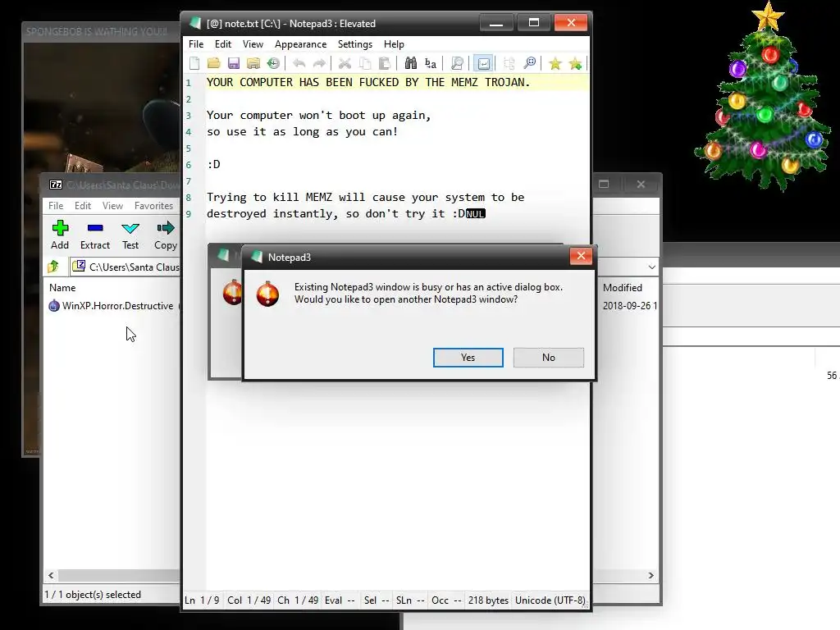Viewport: 840px width, 630px height.
Task: Open the View menu in 7-Zip
Action: click(112, 206)
